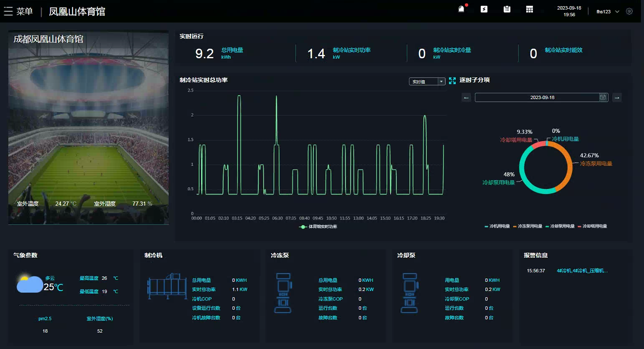Click the alarm bell notification icon

pyautogui.click(x=461, y=9)
